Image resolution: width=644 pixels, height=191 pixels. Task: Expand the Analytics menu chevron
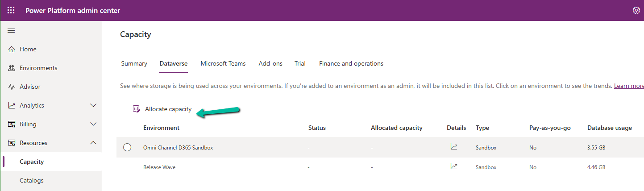click(x=93, y=105)
